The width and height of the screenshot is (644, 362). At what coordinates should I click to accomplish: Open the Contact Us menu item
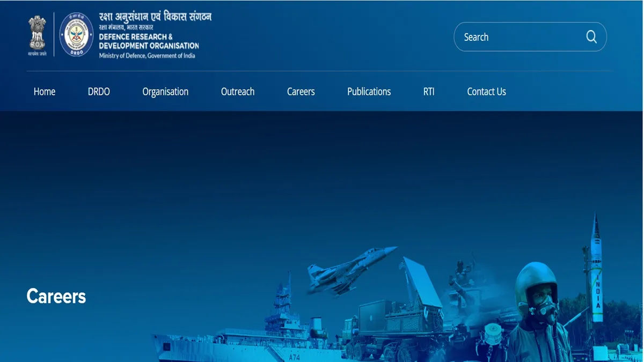487,92
